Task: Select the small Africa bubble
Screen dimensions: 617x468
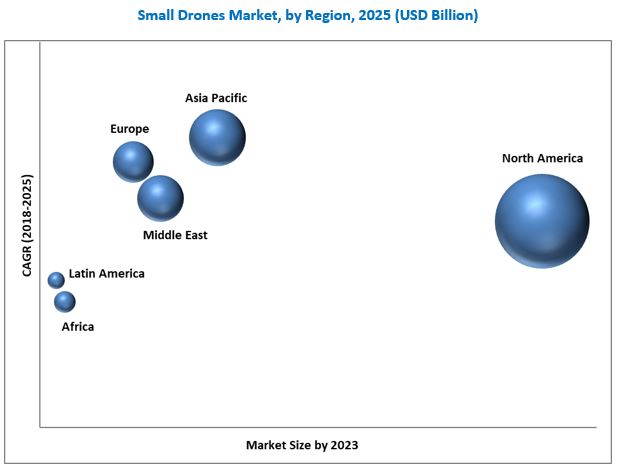Action: point(65,301)
